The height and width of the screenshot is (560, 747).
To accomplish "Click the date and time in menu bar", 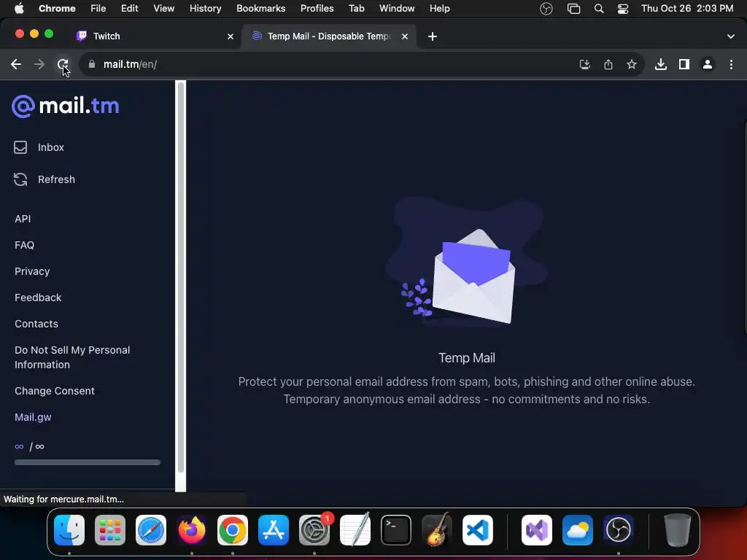I will (x=687, y=9).
